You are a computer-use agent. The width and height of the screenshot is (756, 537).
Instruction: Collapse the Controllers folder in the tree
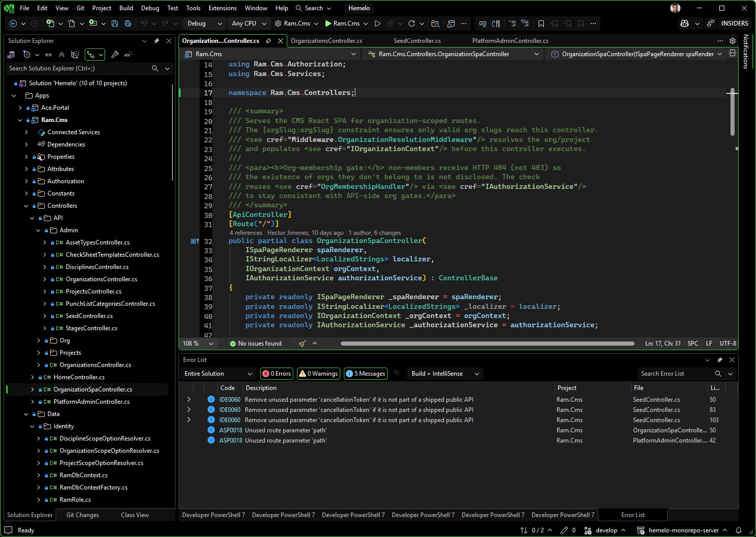(26, 206)
